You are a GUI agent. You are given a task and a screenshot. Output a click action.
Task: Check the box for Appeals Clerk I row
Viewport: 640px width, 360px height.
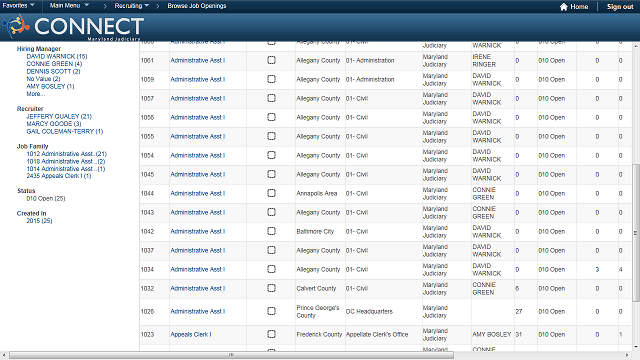click(x=271, y=334)
